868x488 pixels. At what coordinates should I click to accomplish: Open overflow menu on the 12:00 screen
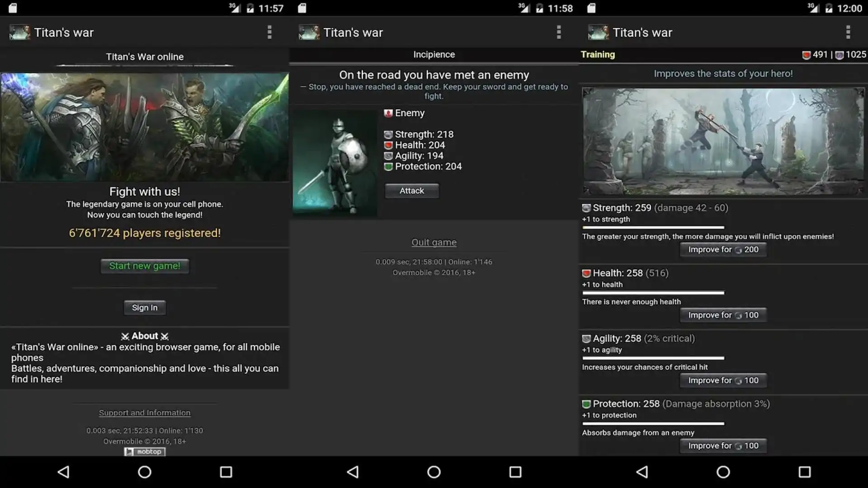click(x=848, y=32)
